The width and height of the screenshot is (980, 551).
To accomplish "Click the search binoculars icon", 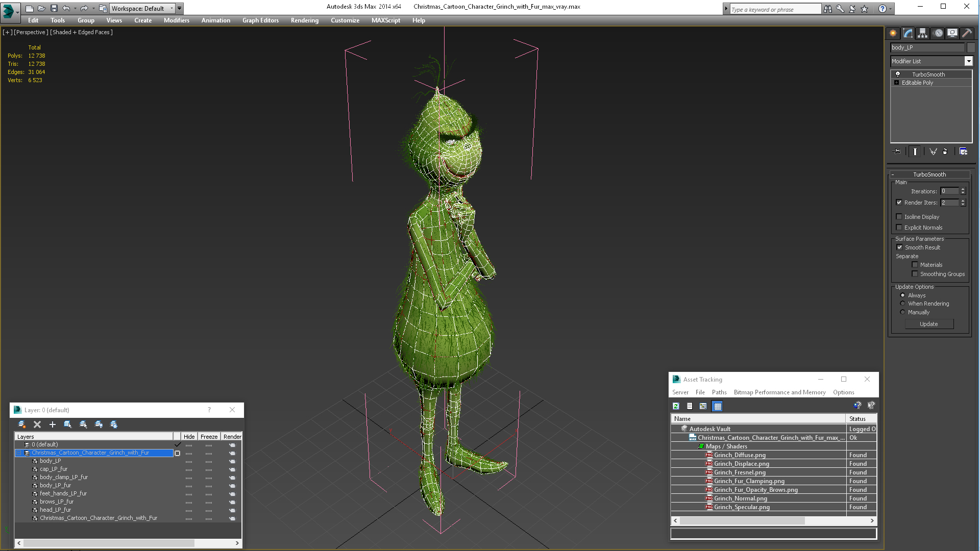I will pyautogui.click(x=827, y=9).
